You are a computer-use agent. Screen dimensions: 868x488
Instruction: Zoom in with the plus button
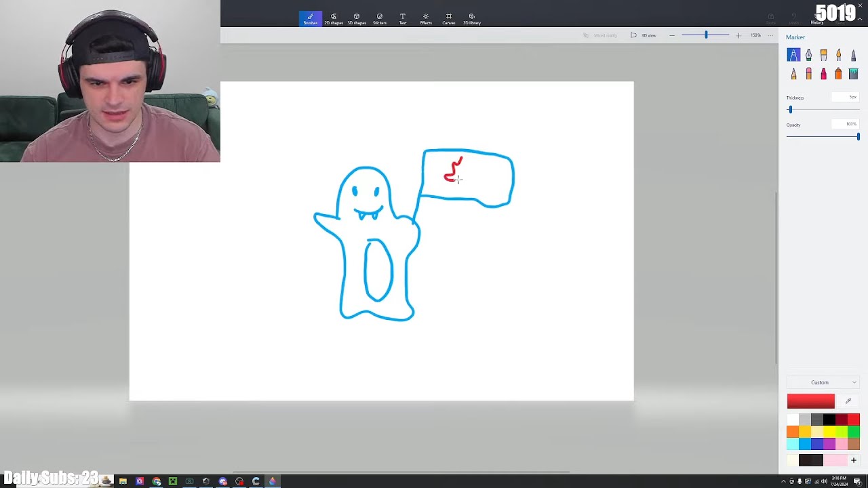738,35
